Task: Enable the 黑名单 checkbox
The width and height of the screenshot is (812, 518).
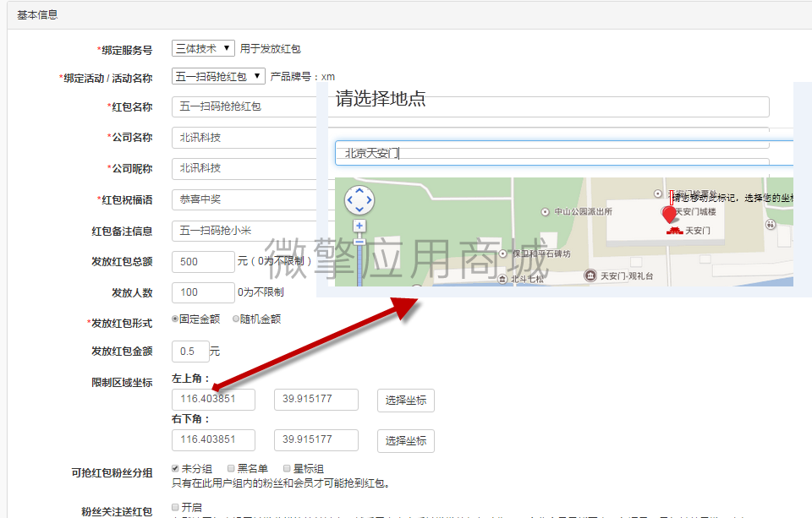Action: coord(230,469)
